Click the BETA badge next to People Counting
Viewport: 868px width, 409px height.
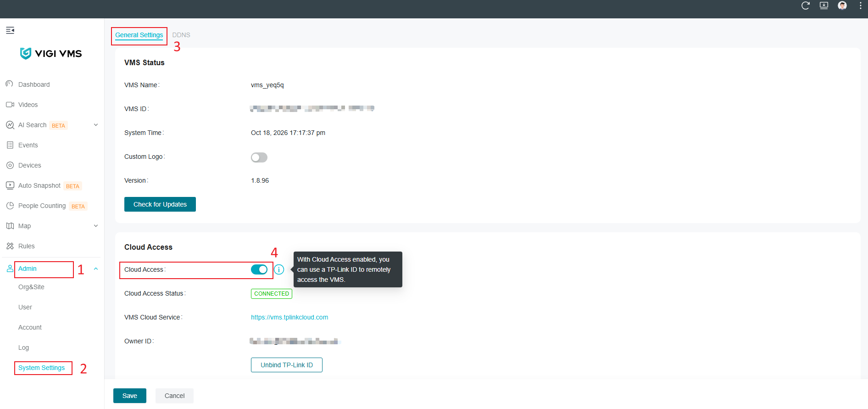click(x=78, y=206)
